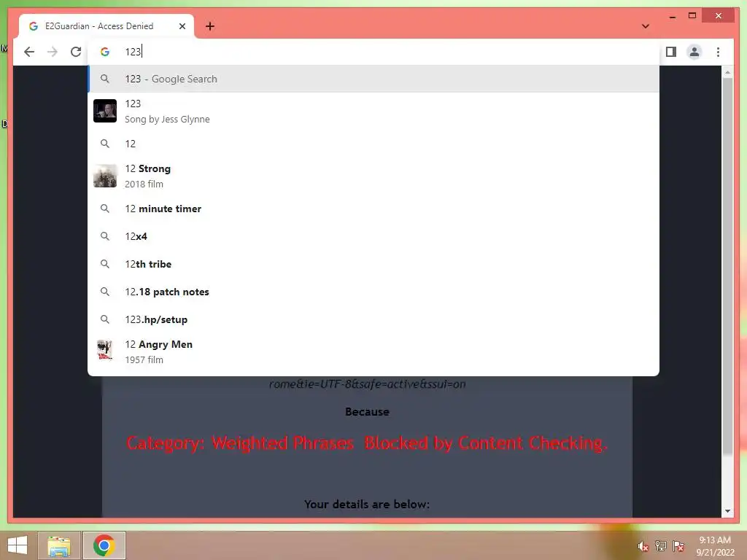Viewport: 747px width, 560px height.
Task: Click the Jess Glynne song thumbnail
Action: point(105,111)
